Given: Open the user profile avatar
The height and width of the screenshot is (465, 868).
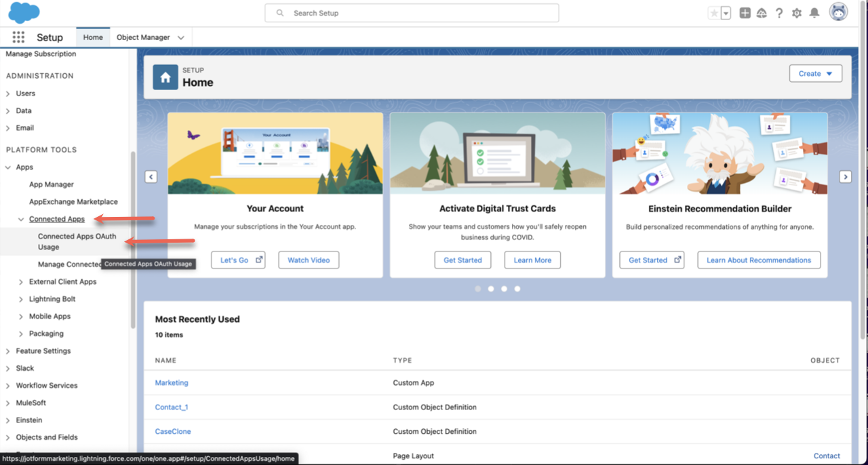Looking at the screenshot, I should [839, 12].
